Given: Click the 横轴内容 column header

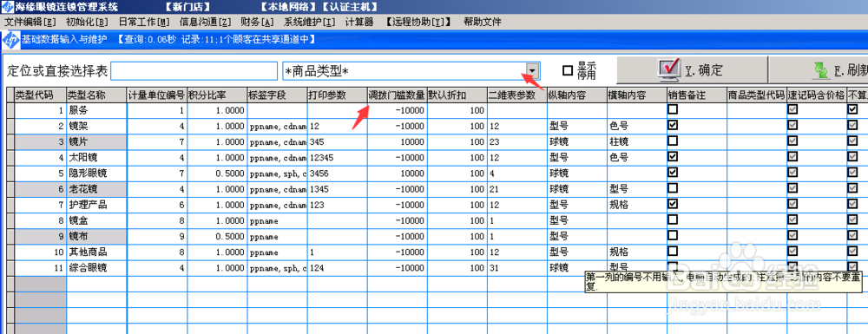Looking at the screenshot, I should pyautogui.click(x=637, y=95).
